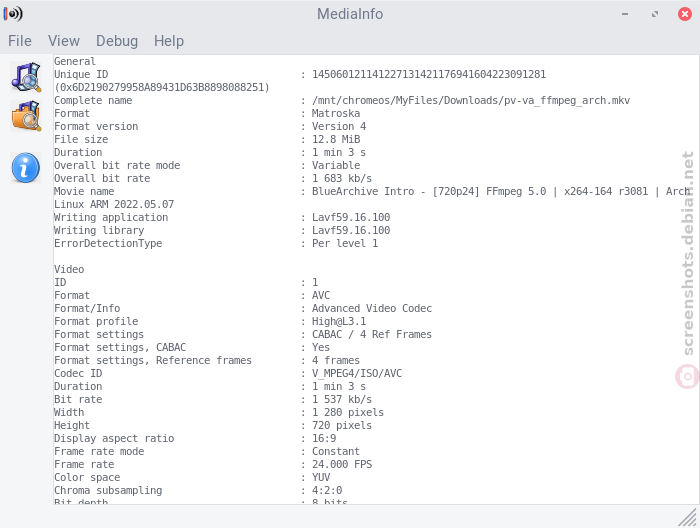Open the View menu
This screenshot has width=700, height=528.
pos(64,41)
